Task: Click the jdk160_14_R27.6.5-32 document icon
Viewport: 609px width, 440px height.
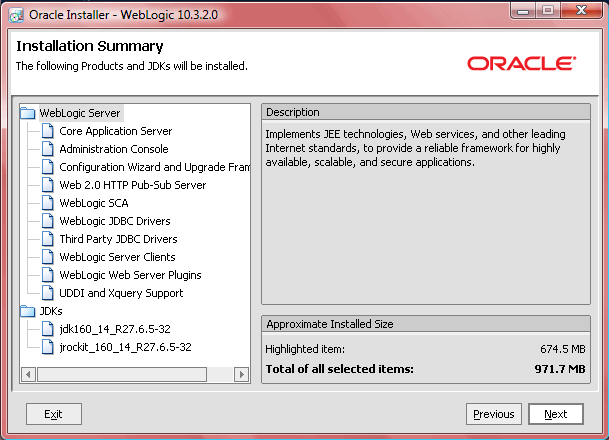Action: (x=48, y=329)
